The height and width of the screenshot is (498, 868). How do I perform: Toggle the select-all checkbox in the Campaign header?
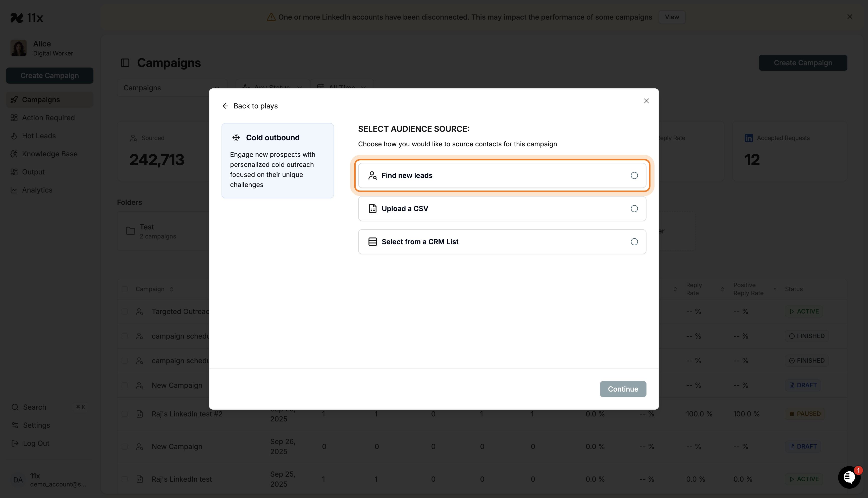(x=125, y=289)
